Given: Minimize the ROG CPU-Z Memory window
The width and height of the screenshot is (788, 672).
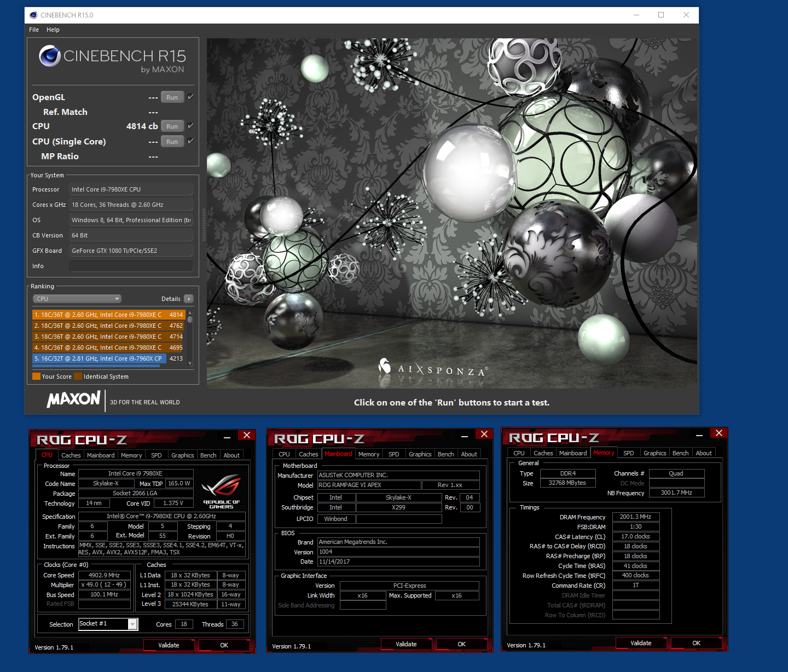Looking at the screenshot, I should (x=699, y=435).
